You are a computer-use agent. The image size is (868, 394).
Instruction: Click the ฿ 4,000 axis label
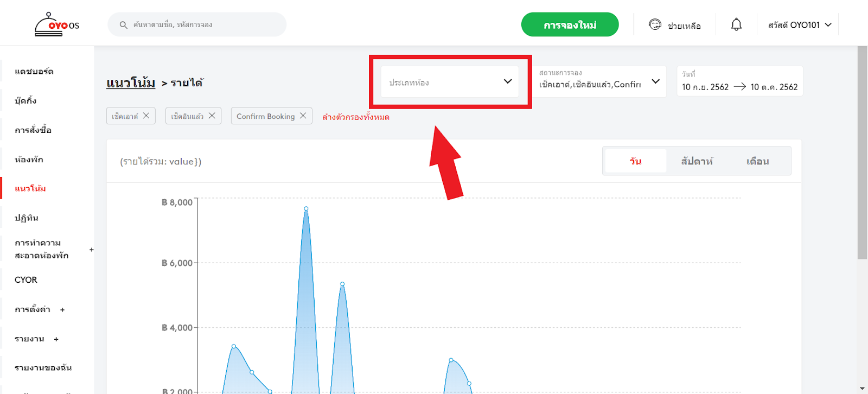[177, 328]
